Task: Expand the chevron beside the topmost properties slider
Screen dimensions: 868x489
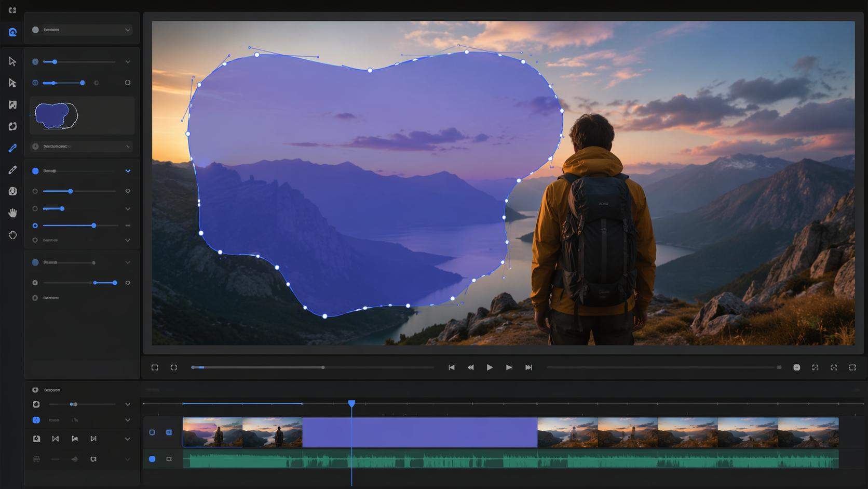Action: (x=128, y=62)
